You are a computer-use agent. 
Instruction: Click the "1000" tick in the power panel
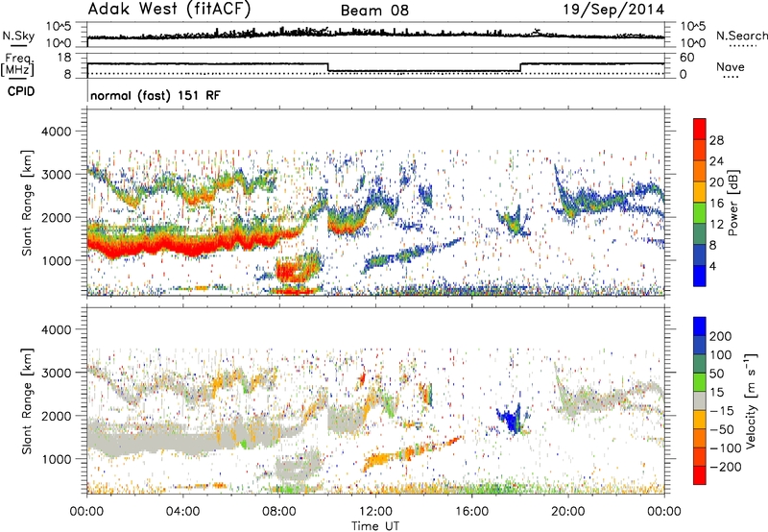tap(56, 260)
